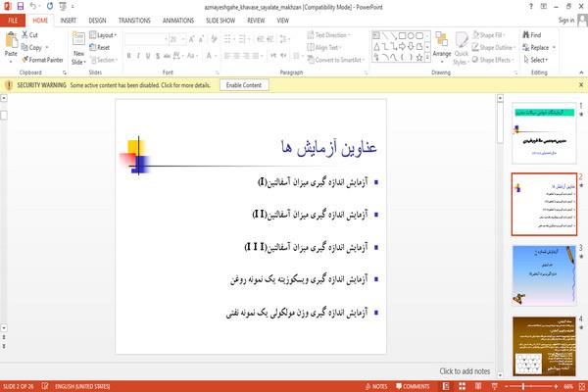
Task: Click the Cut scissors icon
Action: 24,35
